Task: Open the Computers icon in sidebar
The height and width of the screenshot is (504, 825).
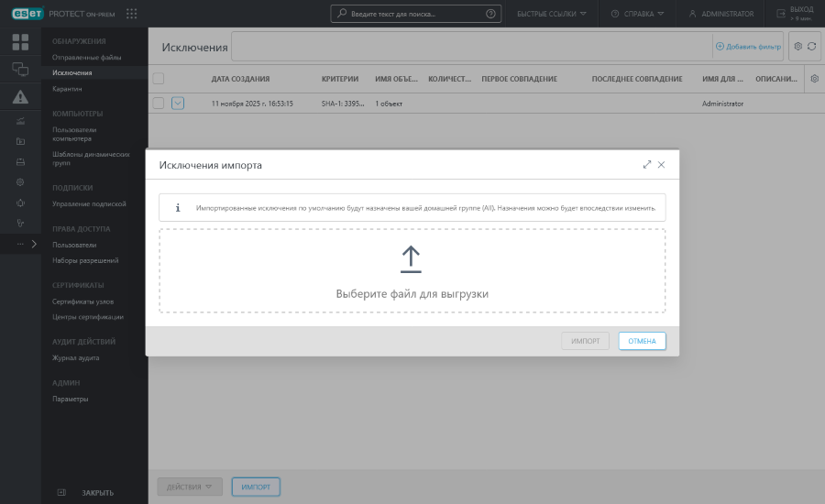Action: [x=20, y=69]
